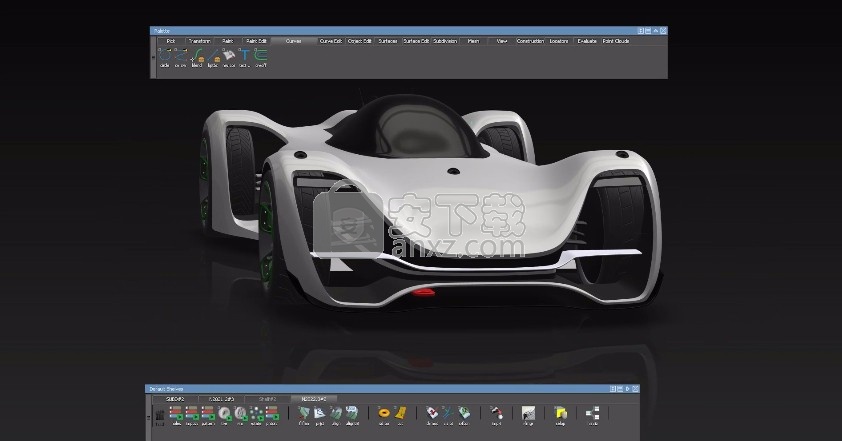Select the Curves tab in Palette
This screenshot has height=441, width=842.
pos(293,41)
